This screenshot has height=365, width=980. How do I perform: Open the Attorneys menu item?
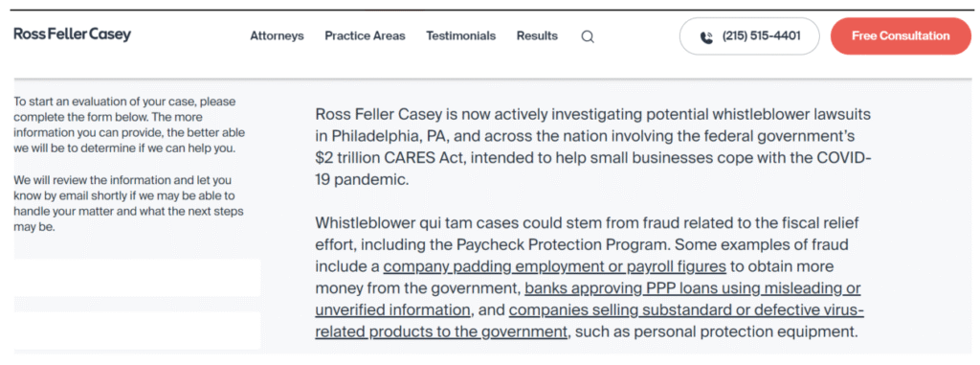(277, 36)
